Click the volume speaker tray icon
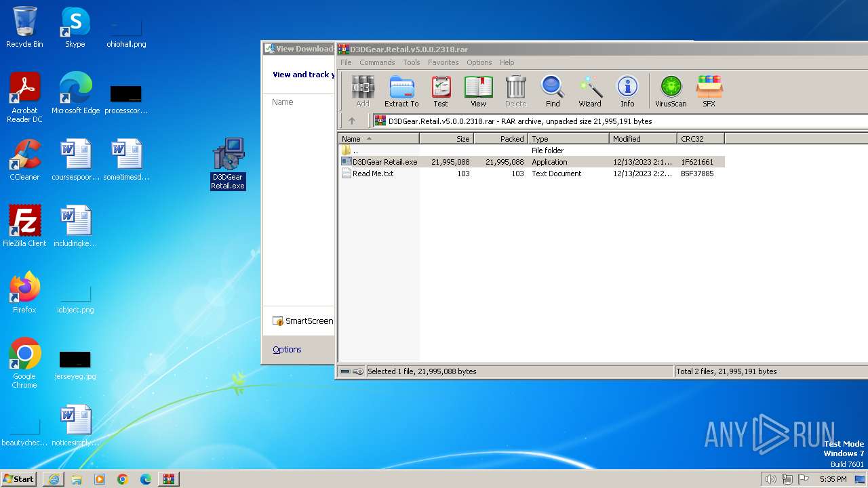 point(770,479)
